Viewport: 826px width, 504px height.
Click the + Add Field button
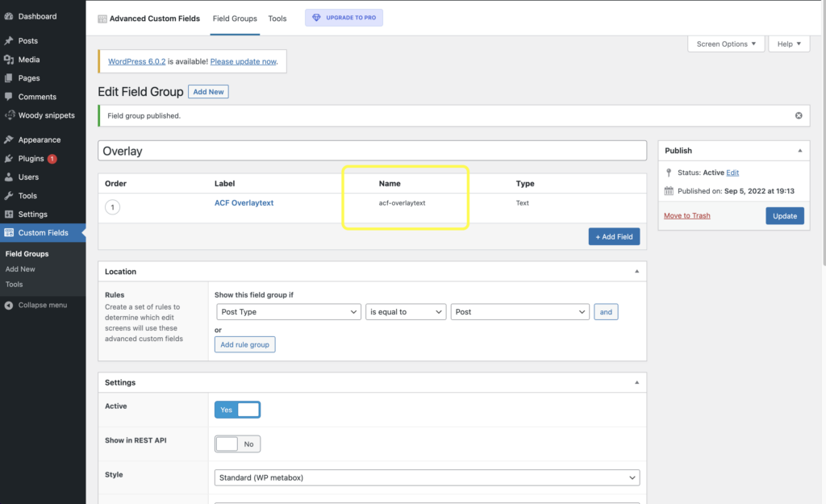point(614,236)
